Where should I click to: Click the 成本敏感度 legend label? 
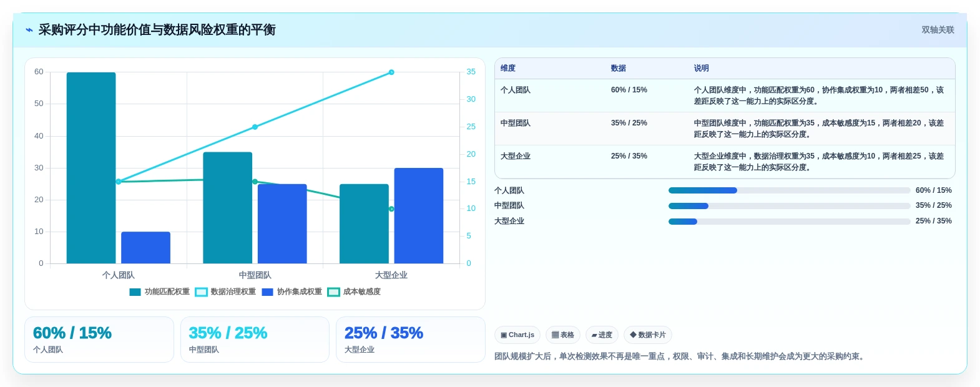361,292
